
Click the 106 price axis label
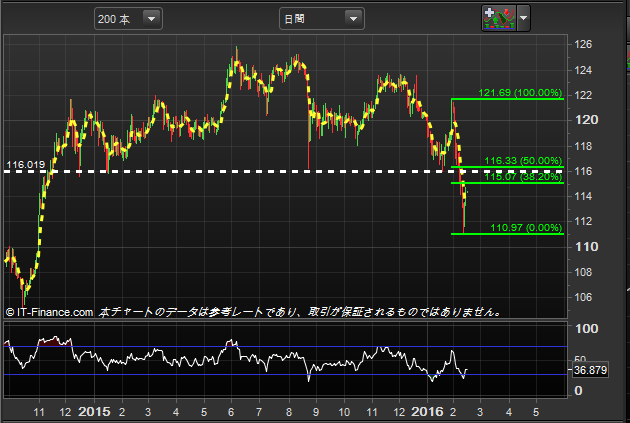click(x=583, y=297)
